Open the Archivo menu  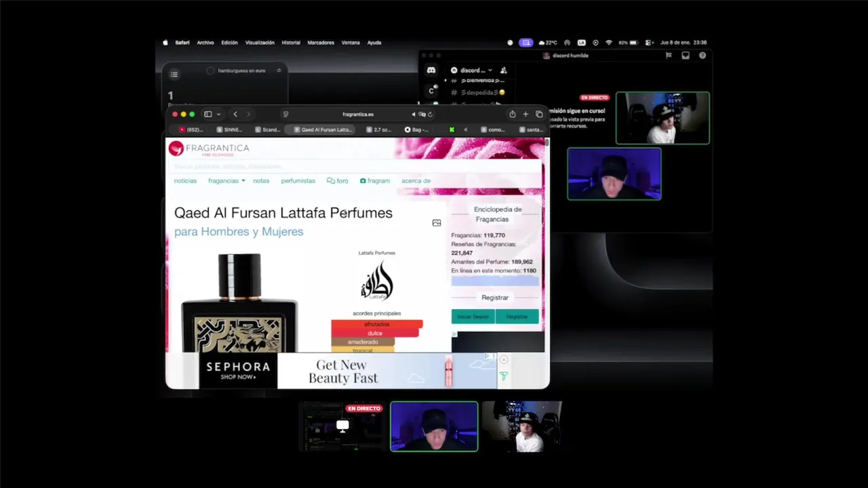coord(205,43)
